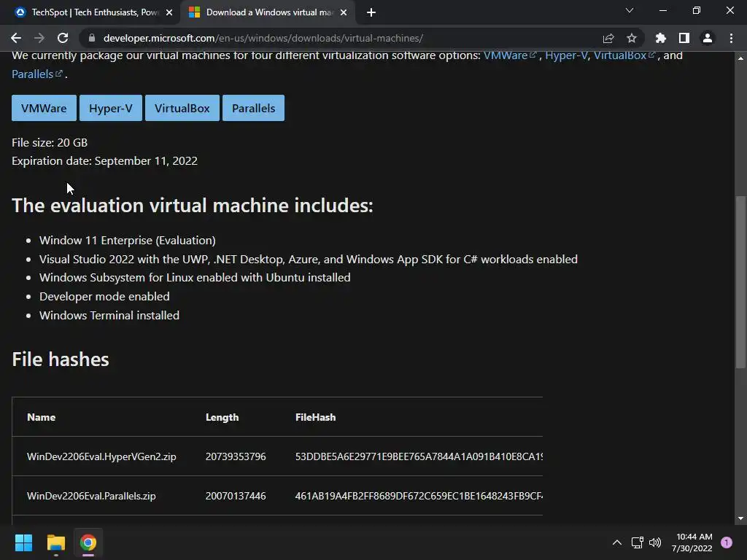Click the Visual Studio 2022 bullet
The height and width of the screenshot is (560, 747).
pos(309,259)
